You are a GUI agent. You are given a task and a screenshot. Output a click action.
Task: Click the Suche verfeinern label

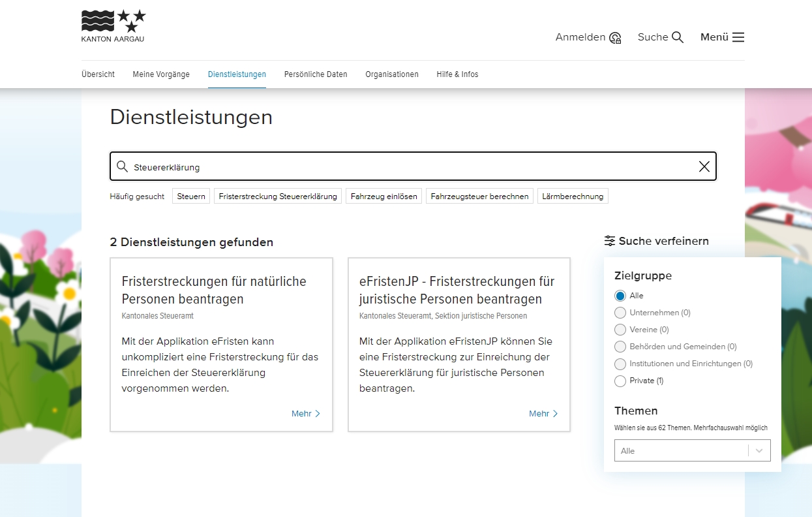click(x=664, y=241)
